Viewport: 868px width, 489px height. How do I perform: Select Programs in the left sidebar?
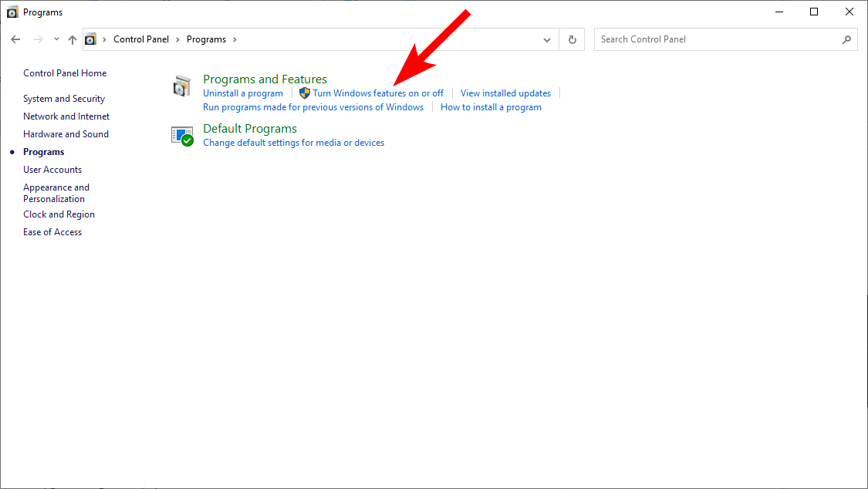[x=44, y=152]
